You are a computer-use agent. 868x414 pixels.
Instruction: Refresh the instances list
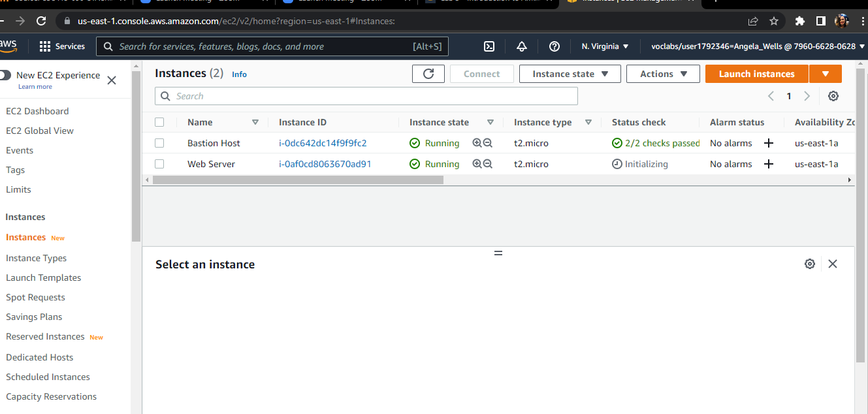(428, 74)
